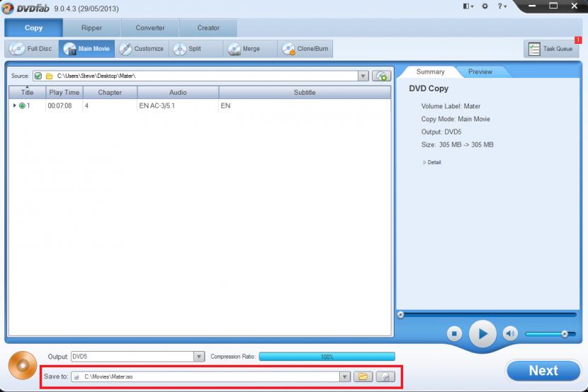Click the add source disc icon
This screenshot has width=588, height=392.
381,76
